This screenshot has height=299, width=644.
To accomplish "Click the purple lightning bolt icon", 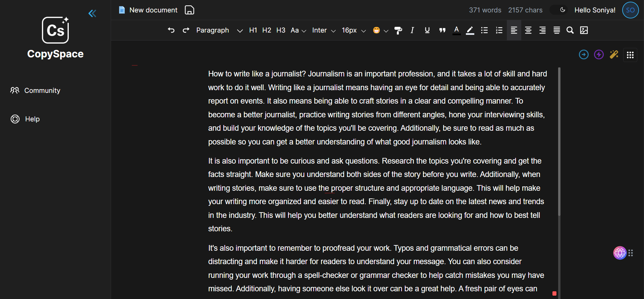I will [x=599, y=54].
